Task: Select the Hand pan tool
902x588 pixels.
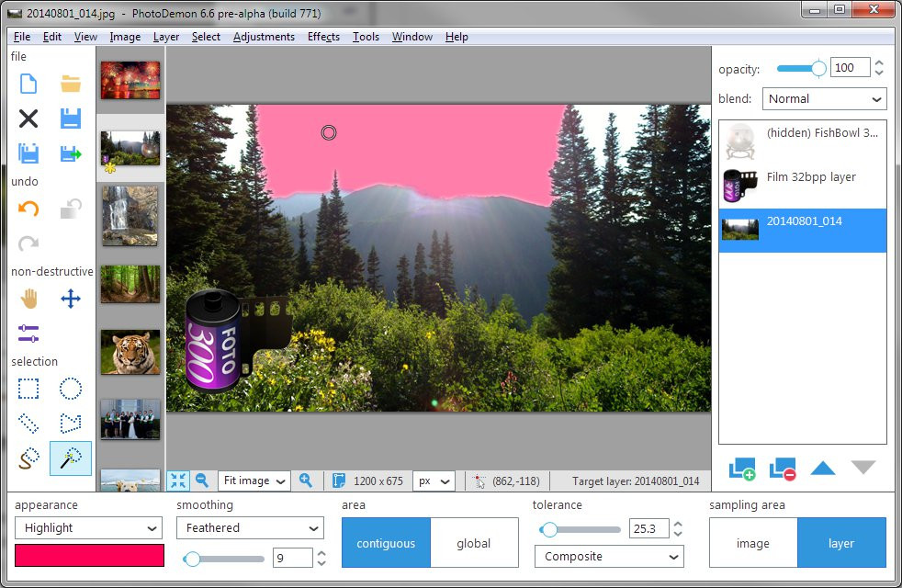Action: pyautogui.click(x=28, y=299)
